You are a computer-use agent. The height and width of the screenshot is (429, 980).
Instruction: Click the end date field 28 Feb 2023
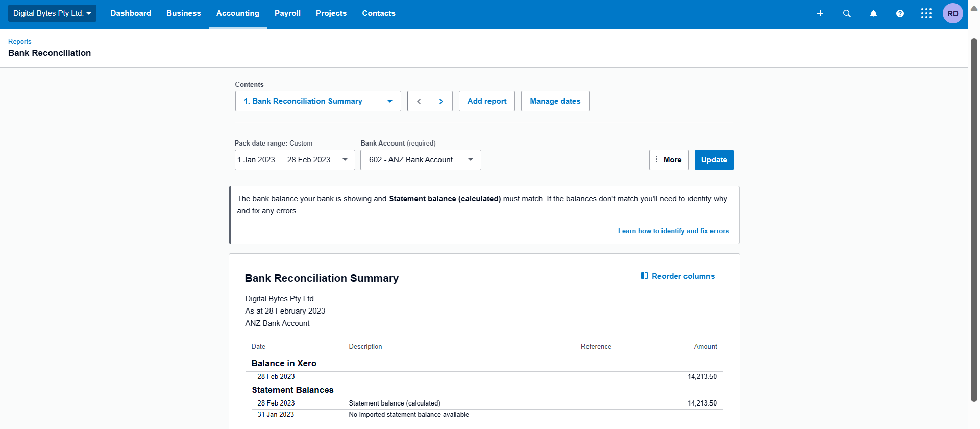point(310,160)
